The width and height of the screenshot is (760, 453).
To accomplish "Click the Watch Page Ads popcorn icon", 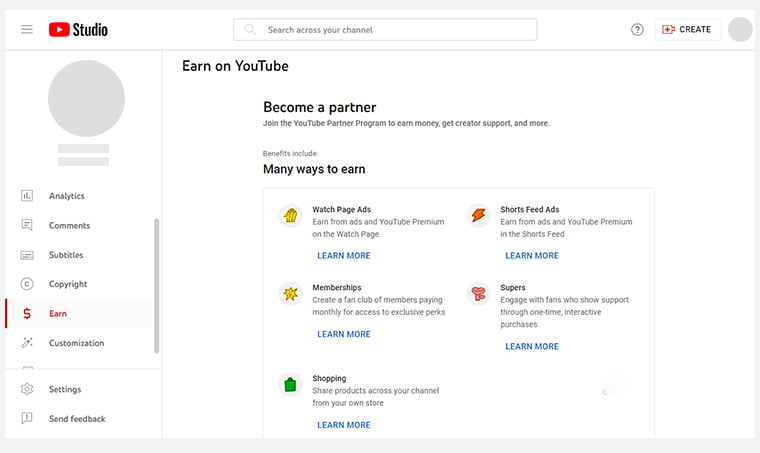I will point(290,215).
